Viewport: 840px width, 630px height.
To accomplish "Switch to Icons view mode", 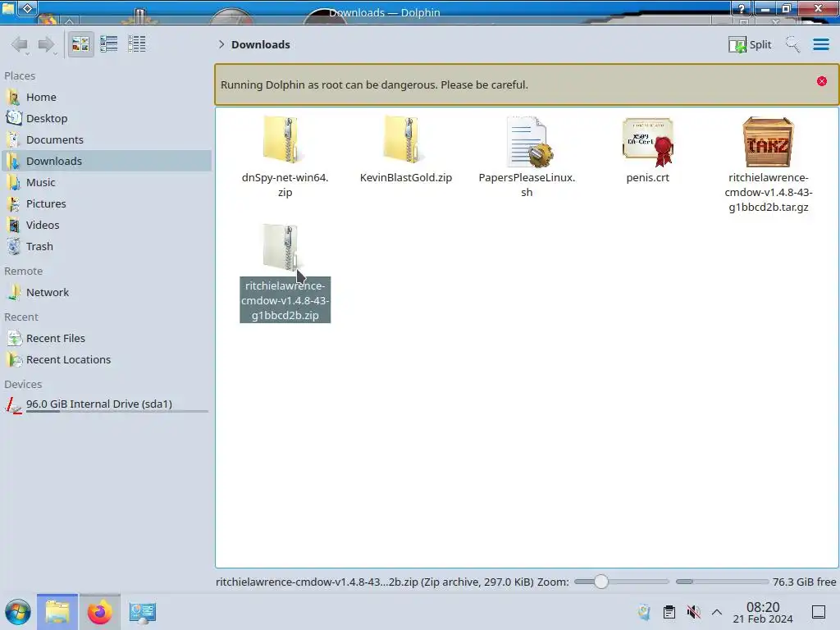I will pos(80,44).
